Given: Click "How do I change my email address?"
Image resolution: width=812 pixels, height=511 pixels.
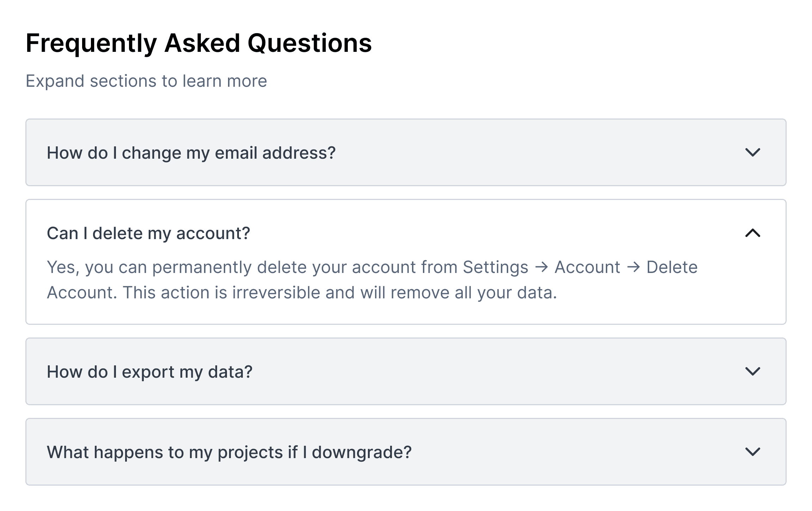Looking at the screenshot, I should (191, 153).
